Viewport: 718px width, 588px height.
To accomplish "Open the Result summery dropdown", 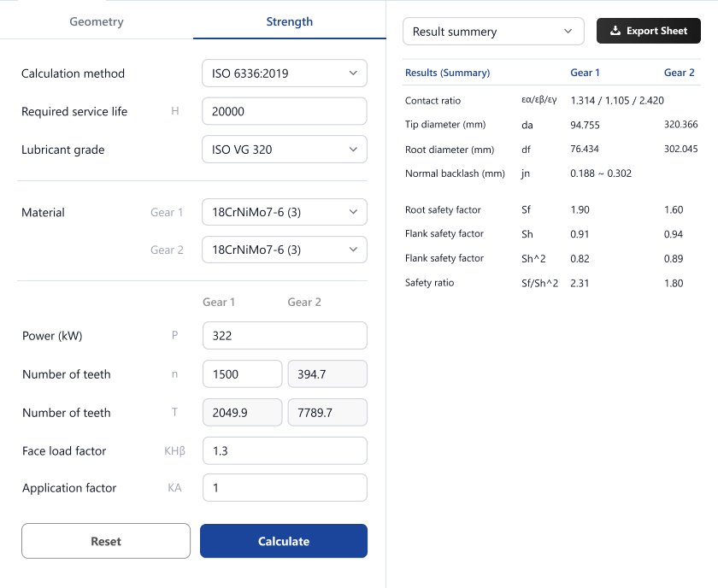I will [x=493, y=32].
